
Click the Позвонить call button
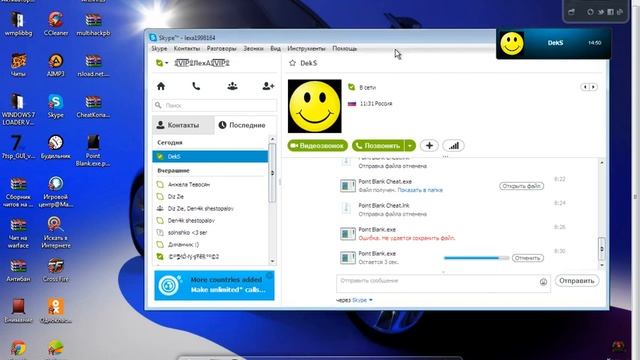tap(378, 146)
